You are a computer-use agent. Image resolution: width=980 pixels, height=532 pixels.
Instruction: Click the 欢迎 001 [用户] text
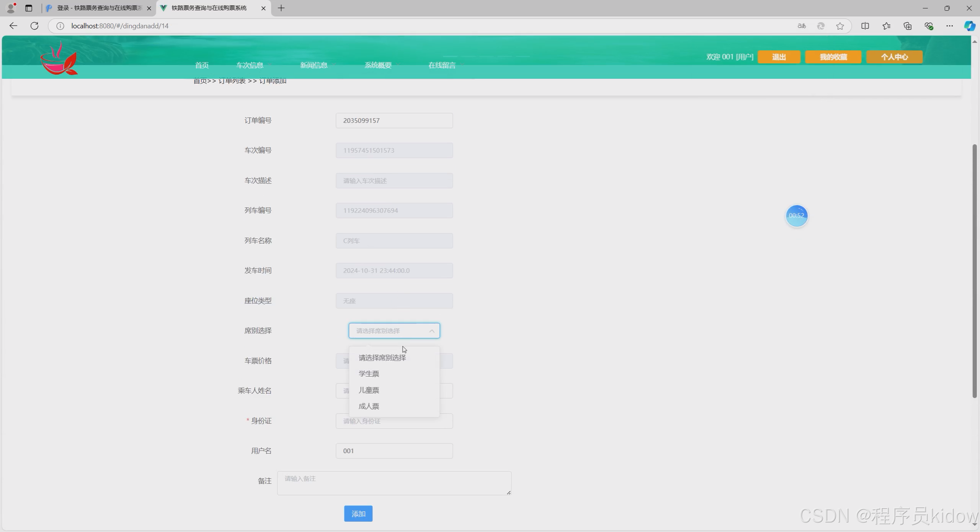tap(730, 57)
